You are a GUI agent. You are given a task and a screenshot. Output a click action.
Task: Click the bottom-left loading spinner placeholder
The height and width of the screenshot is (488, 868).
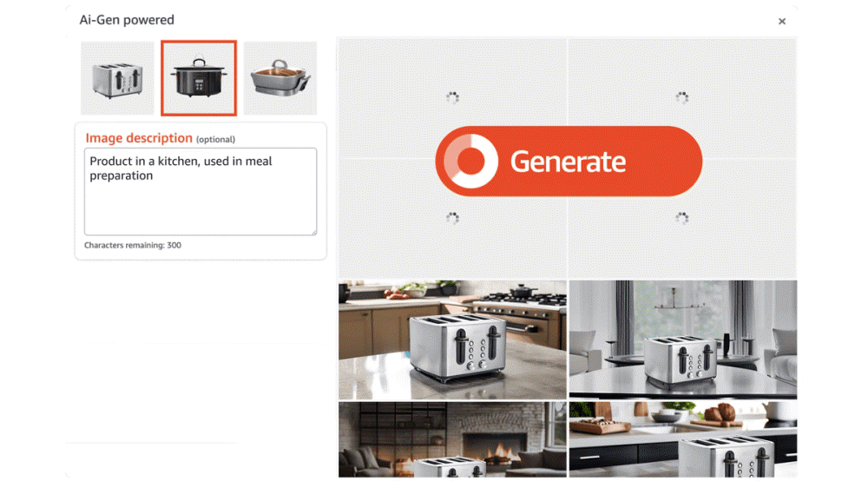[x=453, y=218]
